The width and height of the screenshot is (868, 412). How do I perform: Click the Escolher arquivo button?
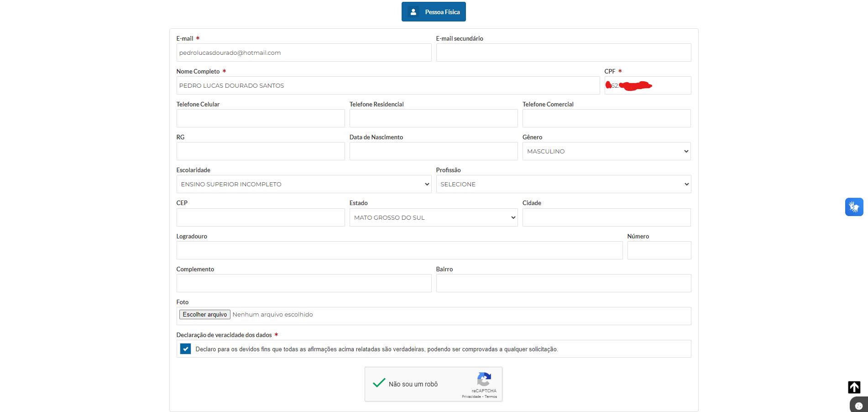[205, 314]
